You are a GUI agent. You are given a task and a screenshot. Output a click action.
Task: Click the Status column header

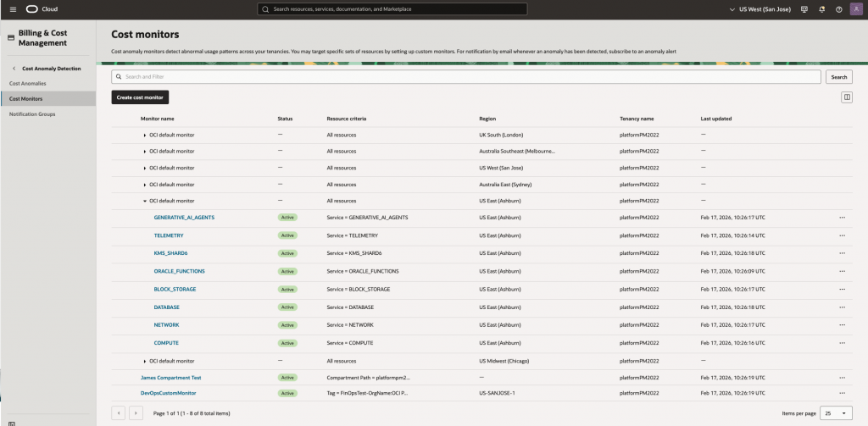click(x=285, y=119)
